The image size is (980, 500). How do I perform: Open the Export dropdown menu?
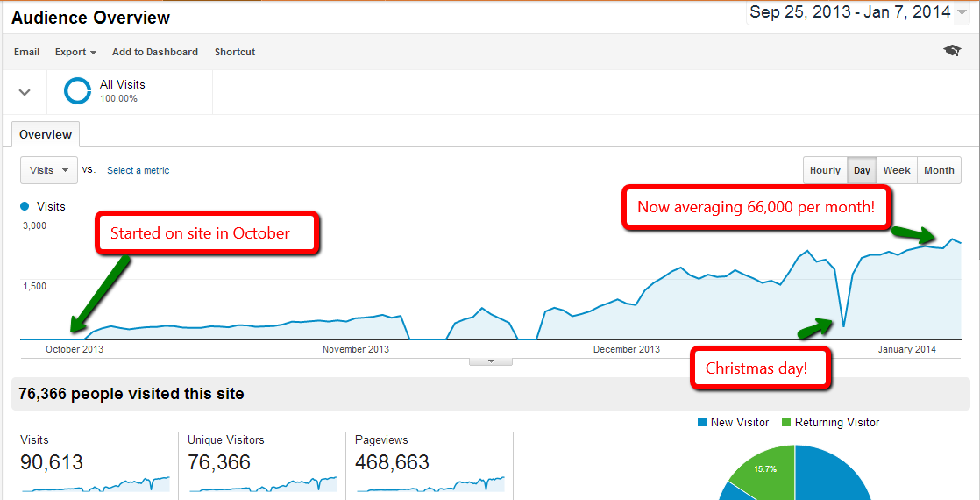point(75,52)
